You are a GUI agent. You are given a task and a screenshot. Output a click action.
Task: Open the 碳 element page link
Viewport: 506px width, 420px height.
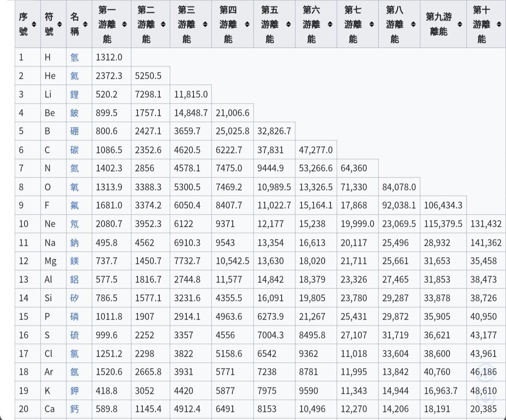75,150
